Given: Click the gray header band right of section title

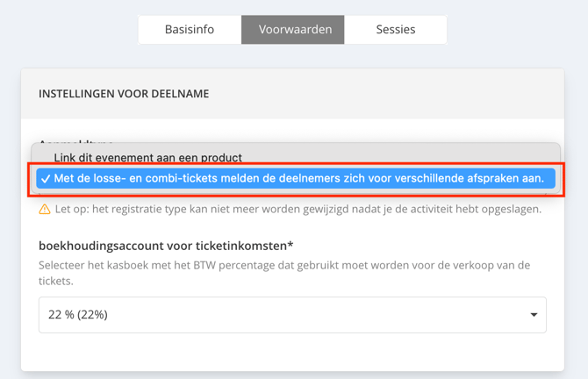Looking at the screenshot, I should pos(386,94).
